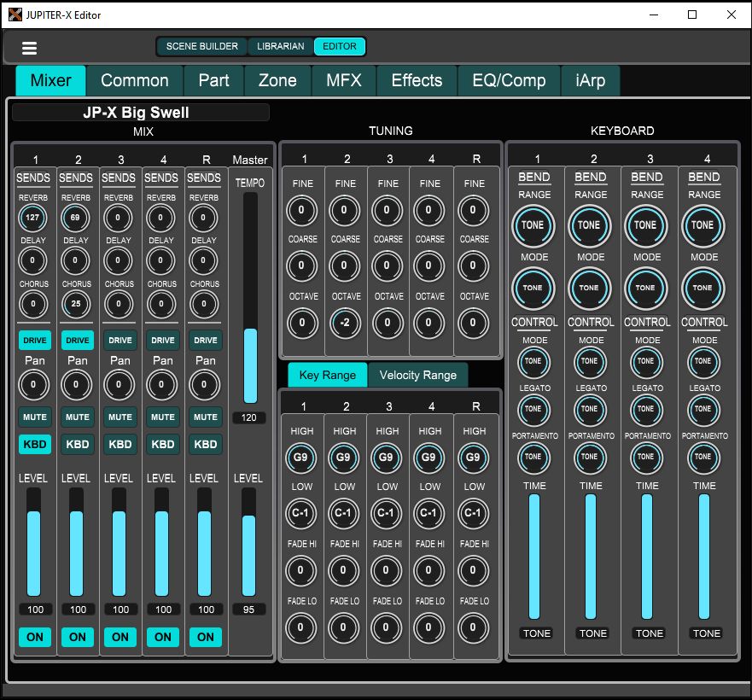Click the scene name field JP-X Big Swell
752x700 pixels.
coord(141,113)
